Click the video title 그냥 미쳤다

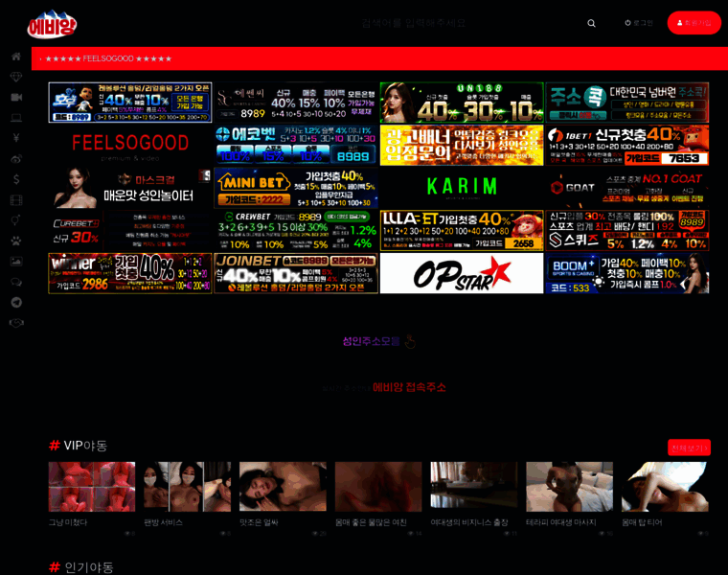[x=68, y=522]
